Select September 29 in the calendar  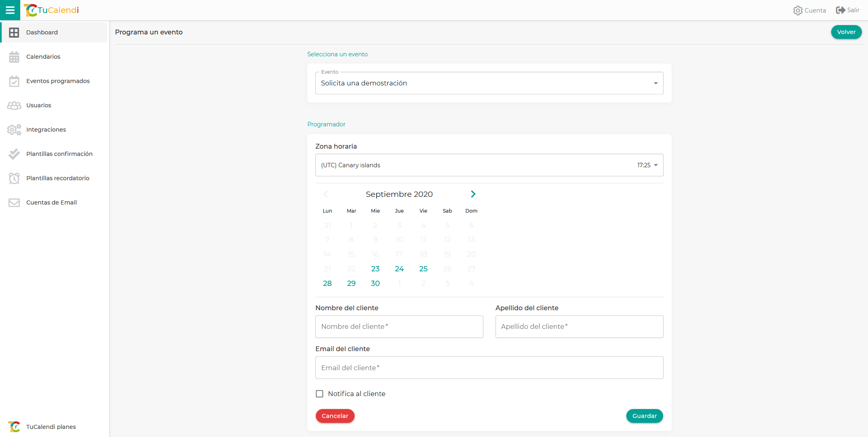351,284
